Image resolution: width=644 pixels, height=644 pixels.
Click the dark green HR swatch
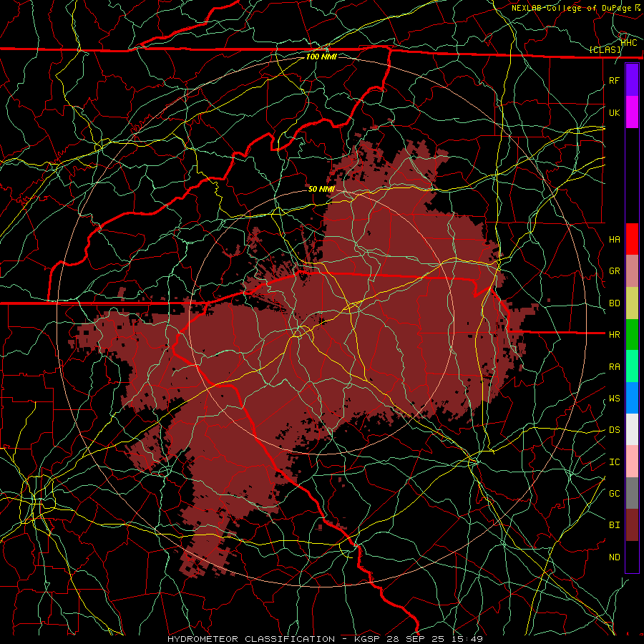click(x=632, y=335)
